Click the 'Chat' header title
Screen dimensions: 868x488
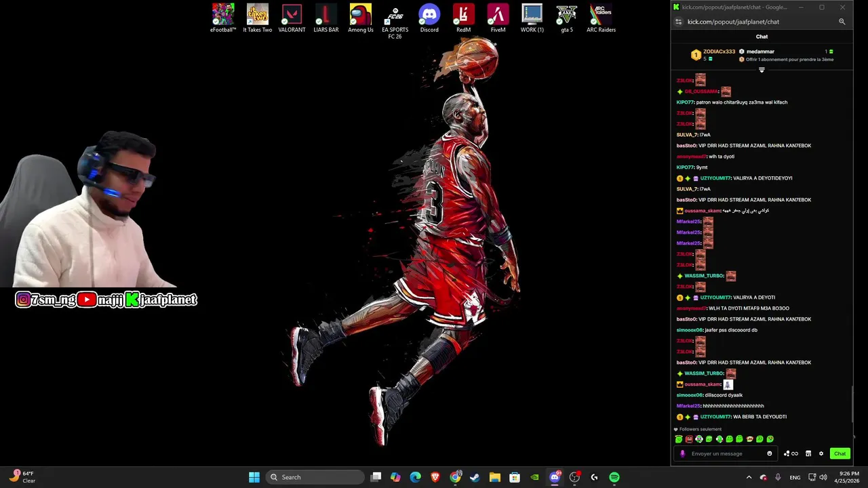[x=762, y=37]
